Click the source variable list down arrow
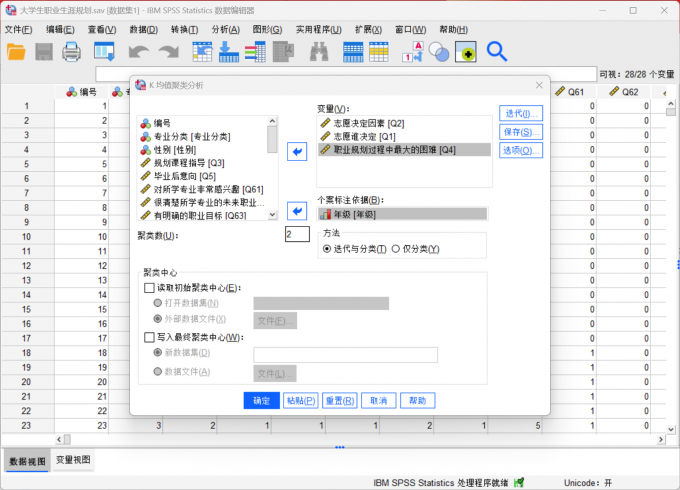Image resolution: width=680 pixels, height=490 pixels. [272, 215]
